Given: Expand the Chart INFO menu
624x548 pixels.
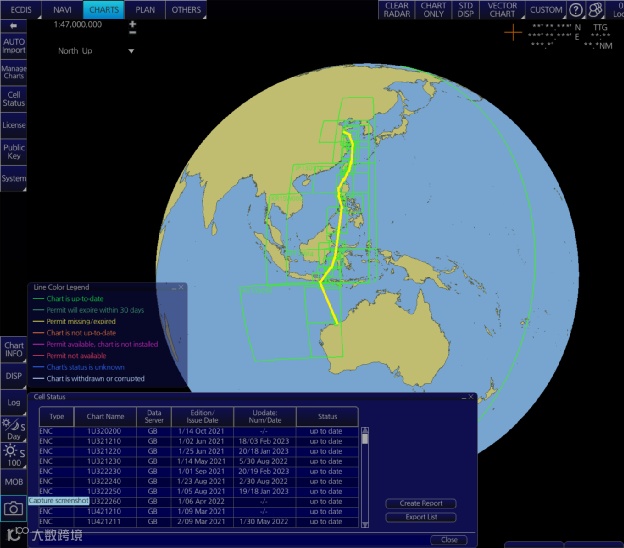Looking at the screenshot, I should 14,349.
